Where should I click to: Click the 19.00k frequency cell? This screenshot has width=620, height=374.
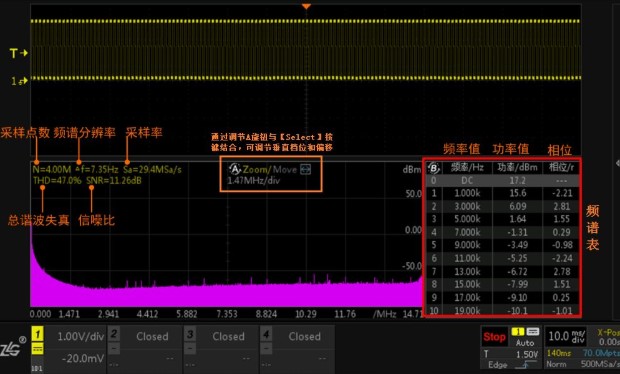(x=467, y=311)
